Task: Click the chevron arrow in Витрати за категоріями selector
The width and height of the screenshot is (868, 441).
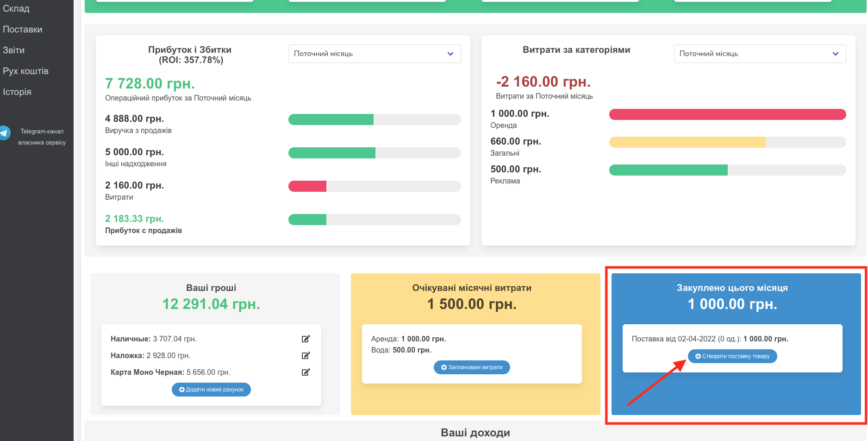Action: tap(836, 54)
